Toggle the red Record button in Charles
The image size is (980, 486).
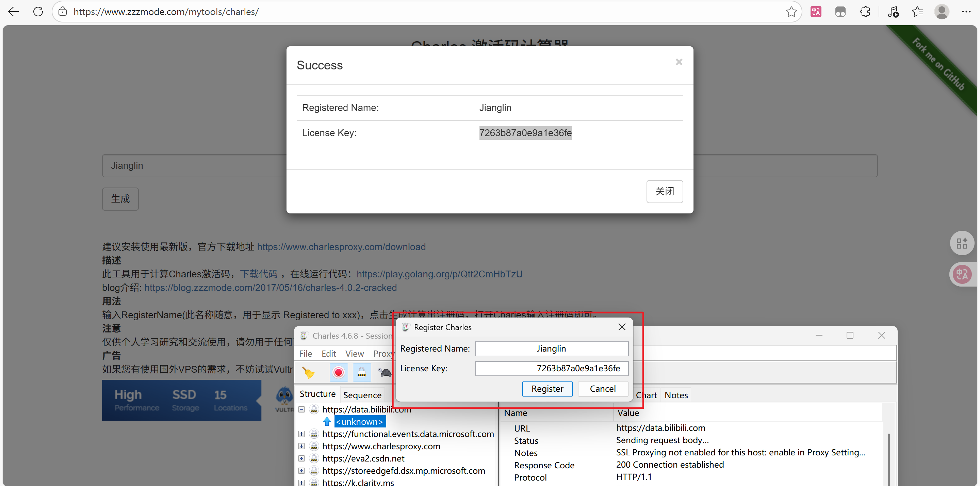(338, 373)
